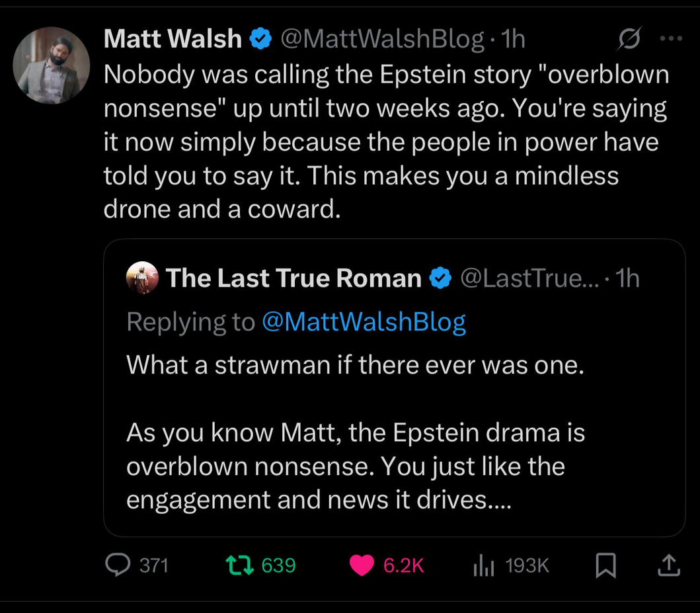Open the three-dot more options menu
The height and width of the screenshot is (613, 700).
[x=671, y=39]
